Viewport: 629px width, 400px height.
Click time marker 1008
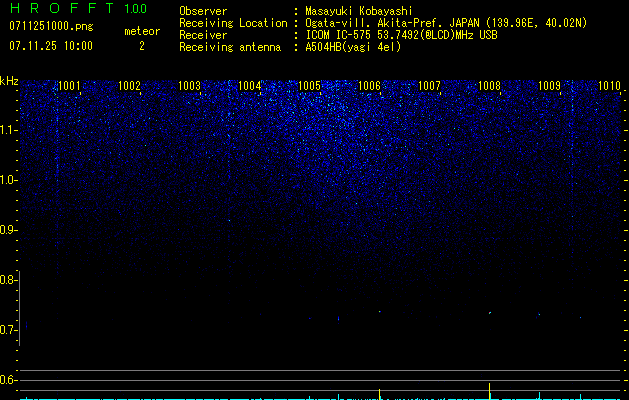(x=489, y=86)
